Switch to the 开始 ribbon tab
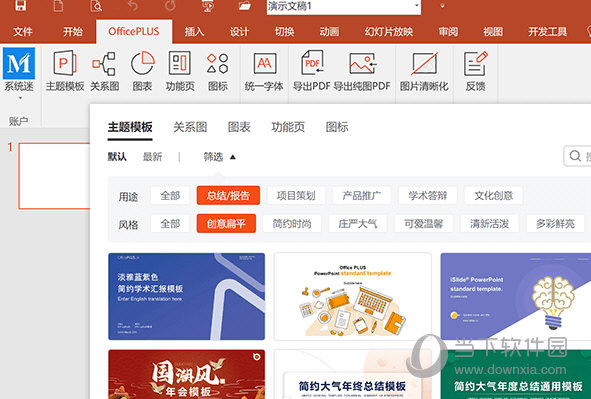Viewport: 591px width, 399px height. (x=73, y=32)
